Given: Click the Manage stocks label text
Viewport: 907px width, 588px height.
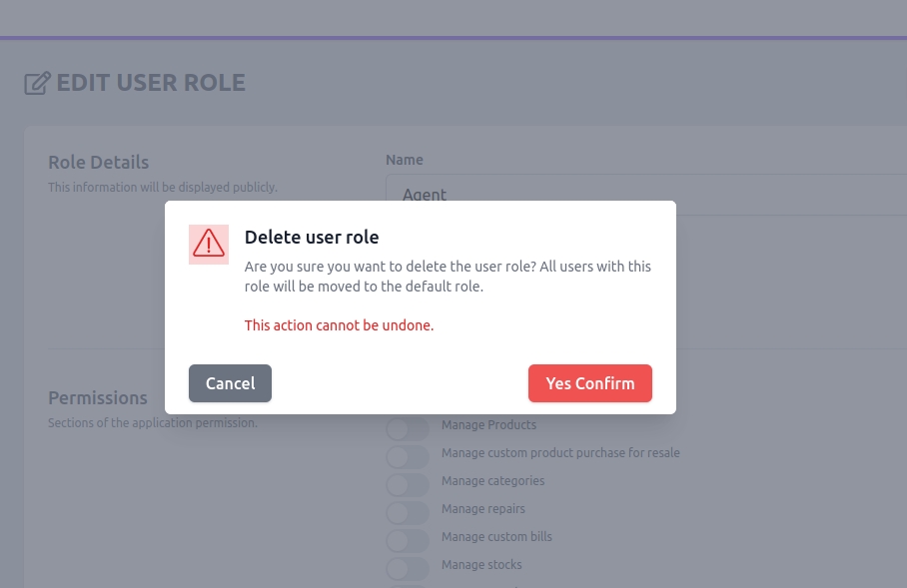Looking at the screenshot, I should click(481, 565).
